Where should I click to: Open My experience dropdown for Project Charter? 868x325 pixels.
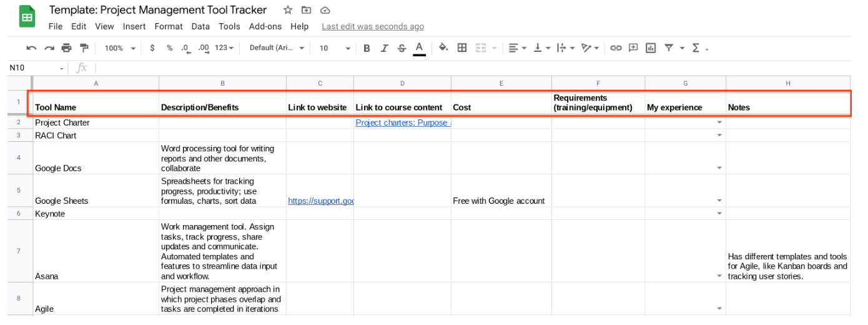[x=719, y=122]
